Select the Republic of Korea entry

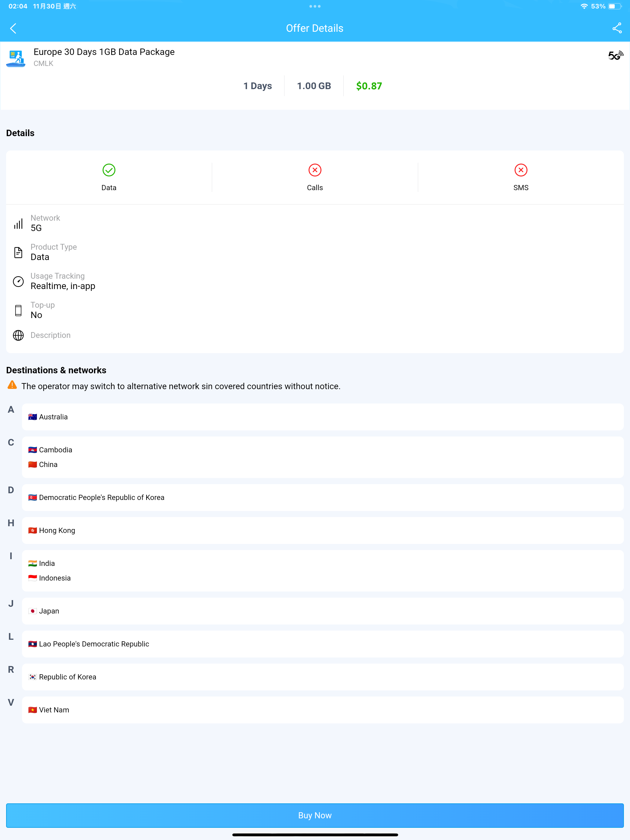click(323, 677)
